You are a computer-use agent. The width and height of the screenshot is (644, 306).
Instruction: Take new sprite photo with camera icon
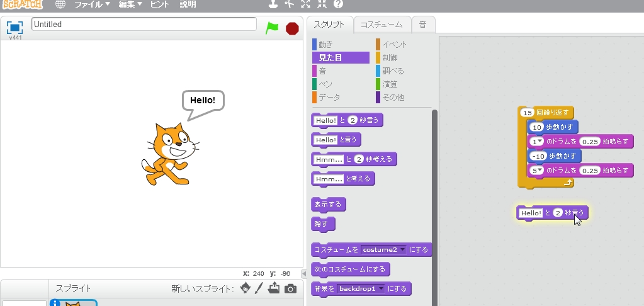tap(290, 289)
